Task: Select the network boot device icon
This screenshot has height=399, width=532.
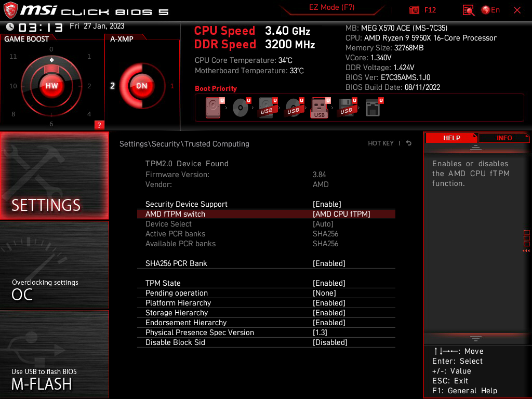Action: (373, 108)
